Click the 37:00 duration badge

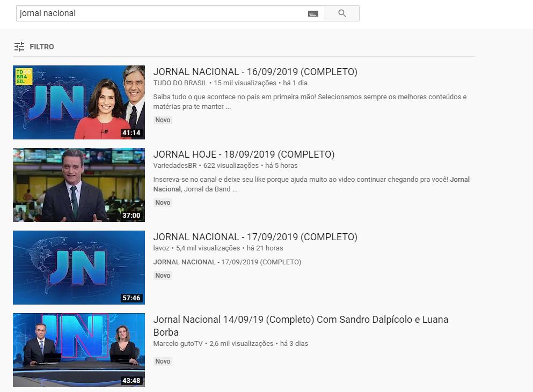pyautogui.click(x=132, y=216)
